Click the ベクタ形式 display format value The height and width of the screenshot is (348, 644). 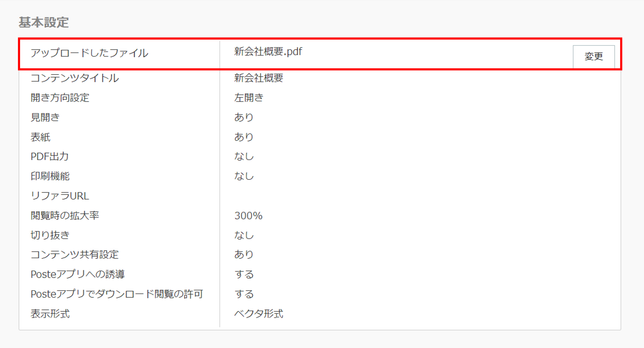pyautogui.click(x=258, y=314)
